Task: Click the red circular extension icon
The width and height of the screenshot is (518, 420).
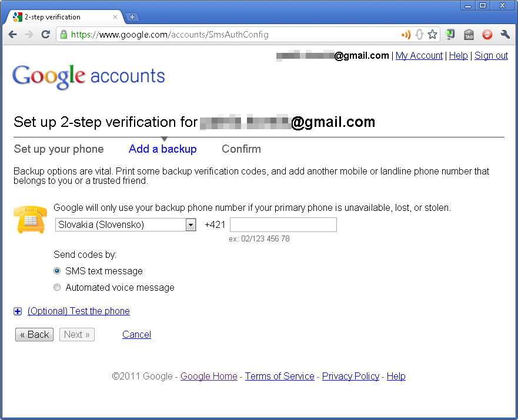Action: click(x=487, y=34)
